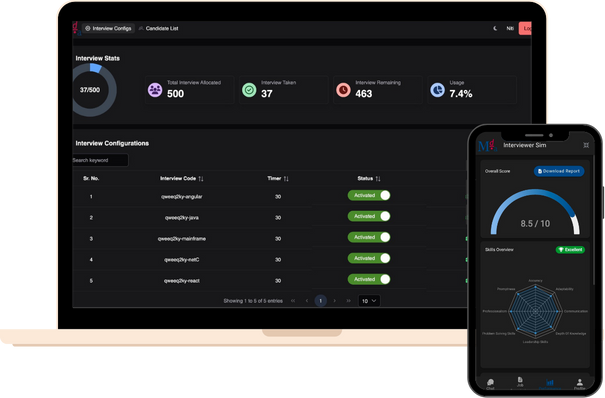The height and width of the screenshot is (398, 605).
Task: Click the purple Total Interview Allocated icon
Action: [155, 90]
